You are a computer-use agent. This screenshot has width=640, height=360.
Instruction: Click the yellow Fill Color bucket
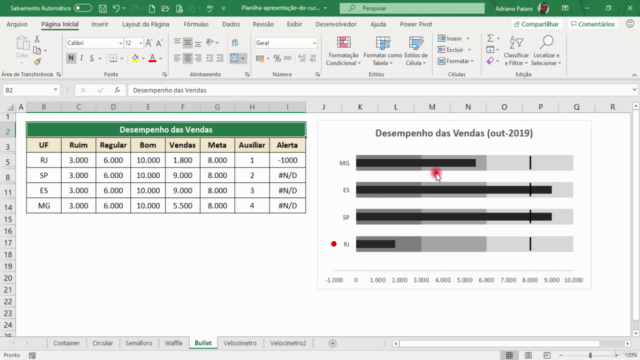pos(135,58)
